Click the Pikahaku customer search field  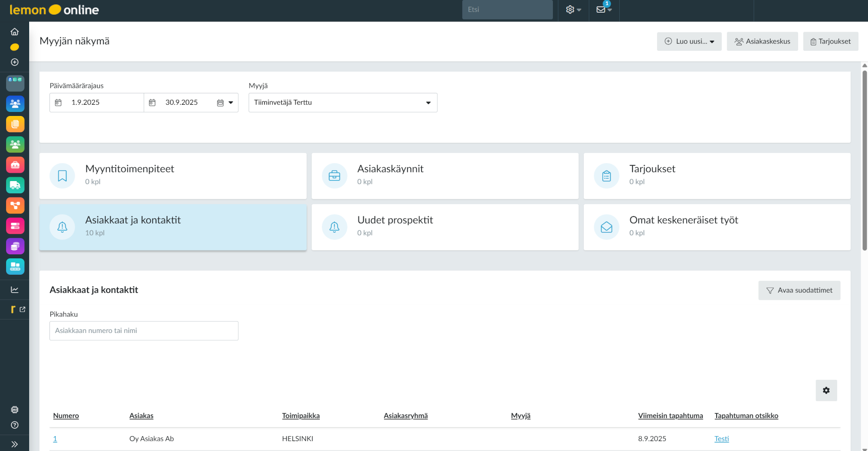coord(144,331)
